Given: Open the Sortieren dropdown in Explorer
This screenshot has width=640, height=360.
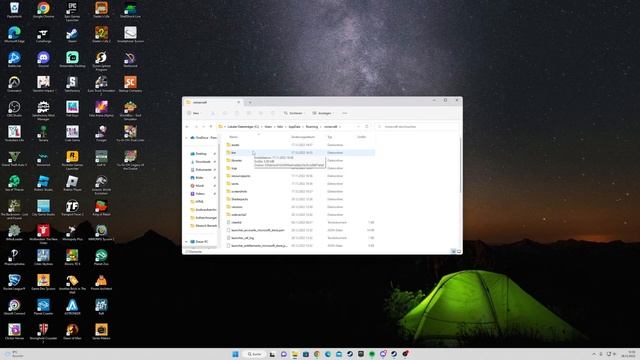Looking at the screenshot, I should (294, 113).
